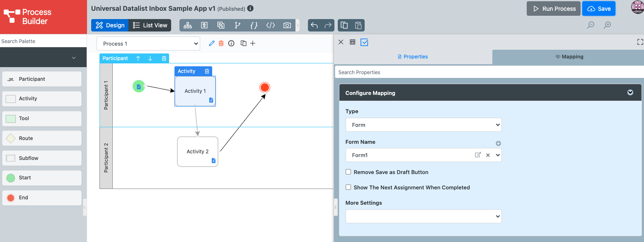Viewport: 644px width, 242px height.
Task: Click the Search Properties input field
Action: coord(489,72)
